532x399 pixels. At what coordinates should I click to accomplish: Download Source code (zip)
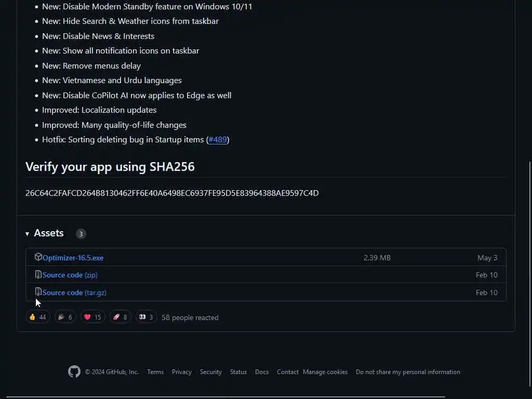[70, 275]
